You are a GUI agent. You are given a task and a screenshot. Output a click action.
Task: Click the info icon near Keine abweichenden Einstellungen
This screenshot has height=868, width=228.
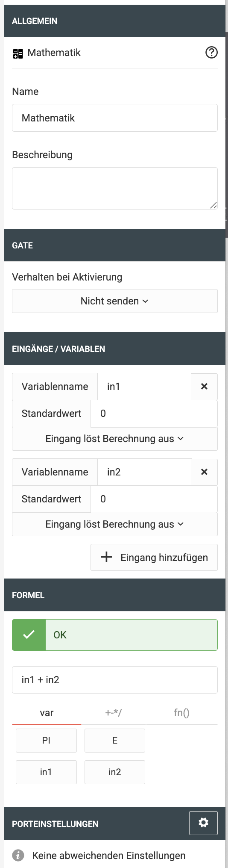click(18, 855)
